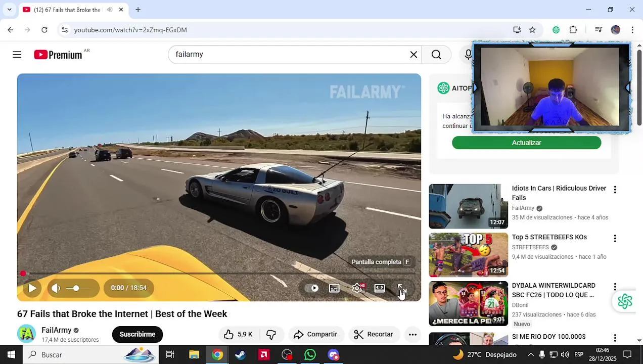Clear the failarmy search text
Viewport: 643px width, 364px height.
(x=414, y=55)
